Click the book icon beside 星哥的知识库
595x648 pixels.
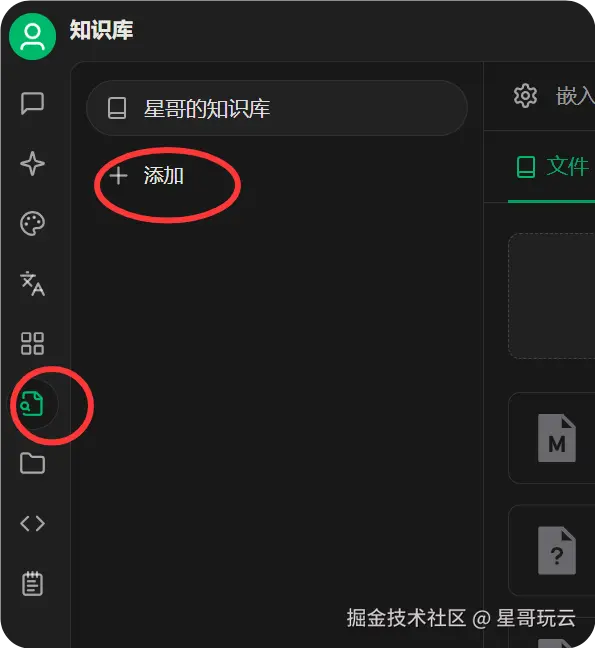coord(117,108)
